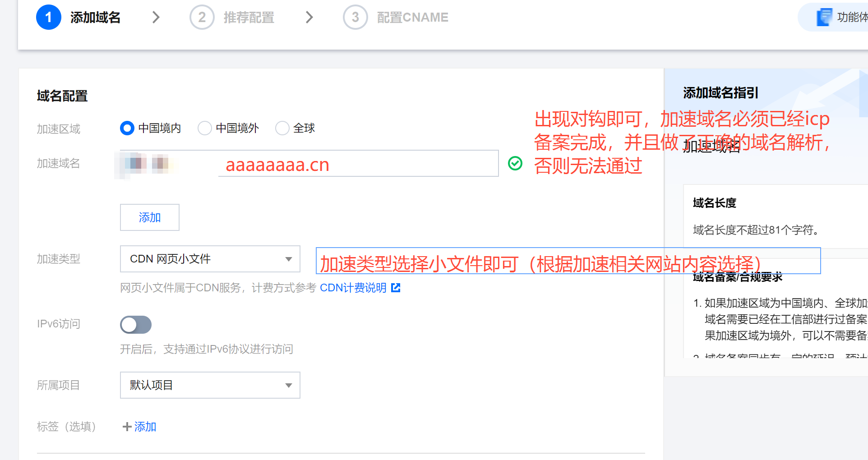
Task: Switch to the 推荐配置 step label
Action: [x=249, y=18]
